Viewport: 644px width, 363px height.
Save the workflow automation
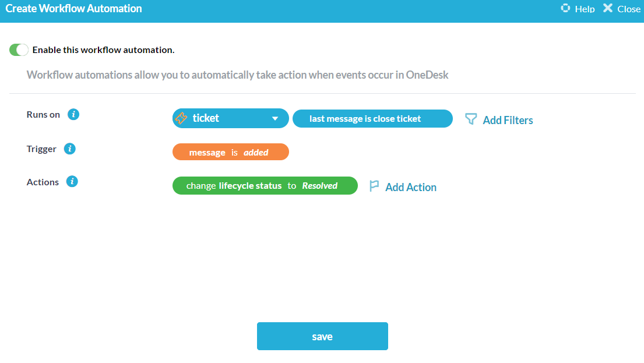point(322,336)
